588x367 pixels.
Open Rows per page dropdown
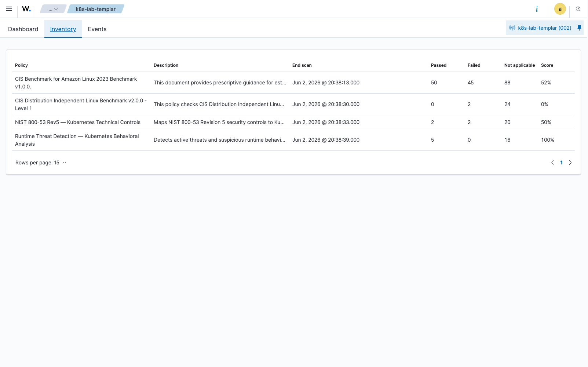[41, 163]
